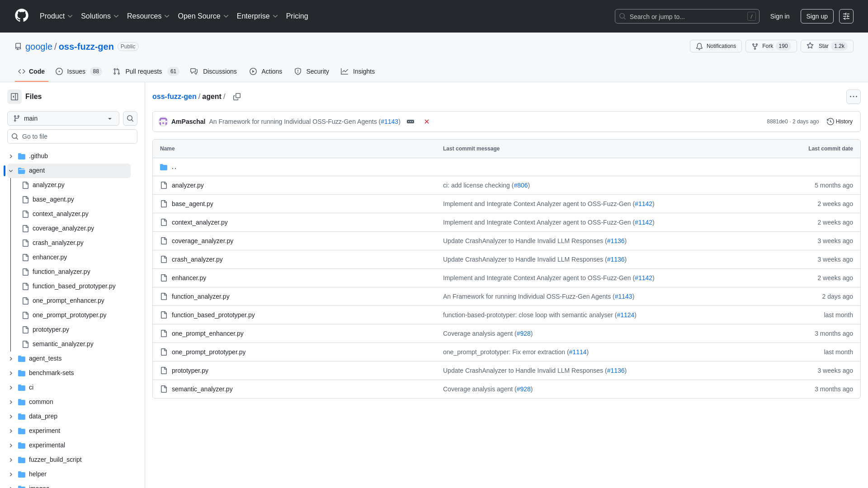Collapse the agent folder chevron

pyautogui.click(x=11, y=171)
